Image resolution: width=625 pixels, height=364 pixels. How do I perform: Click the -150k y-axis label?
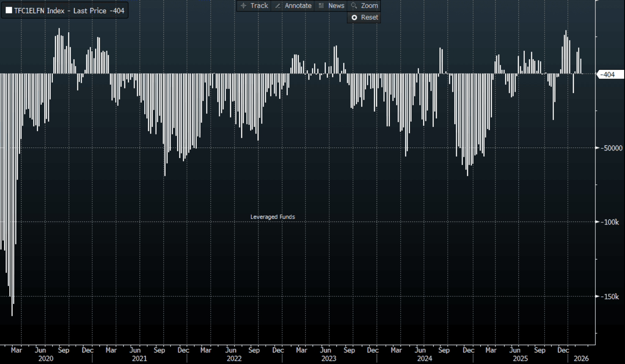click(x=611, y=296)
